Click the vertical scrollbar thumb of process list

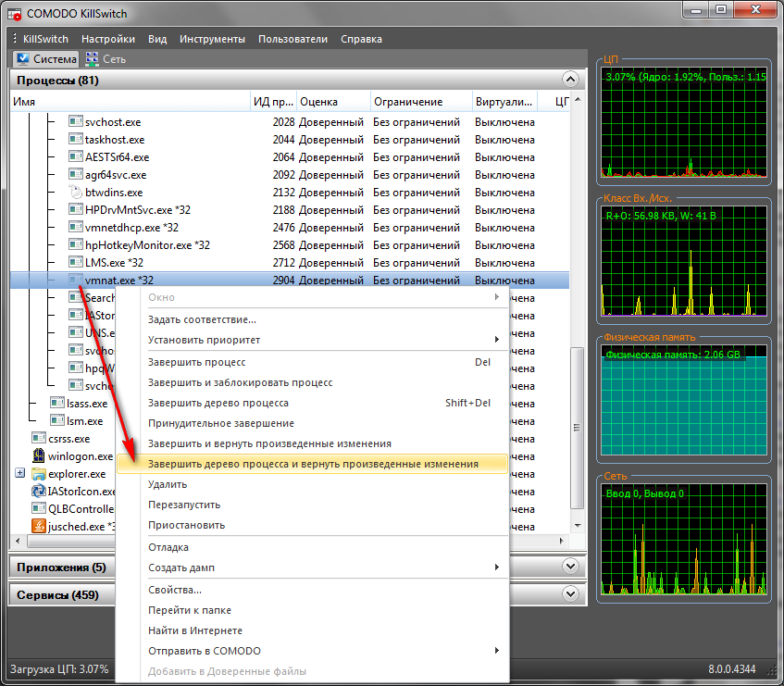[x=578, y=428]
